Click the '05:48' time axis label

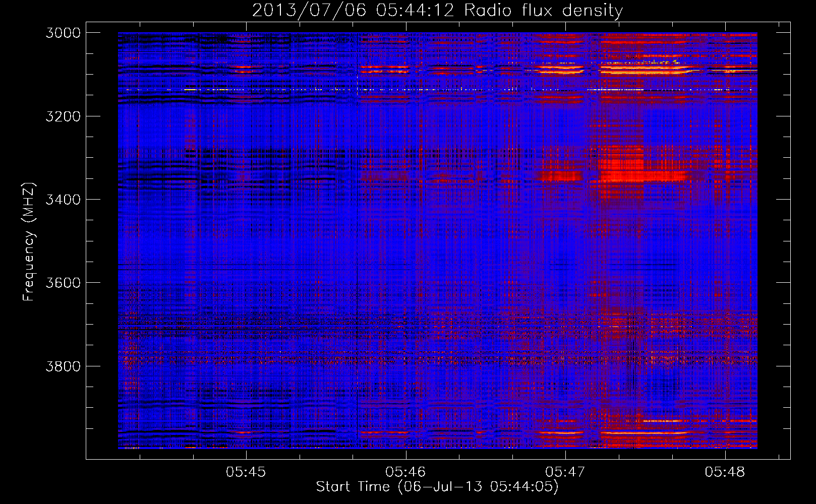[725, 472]
